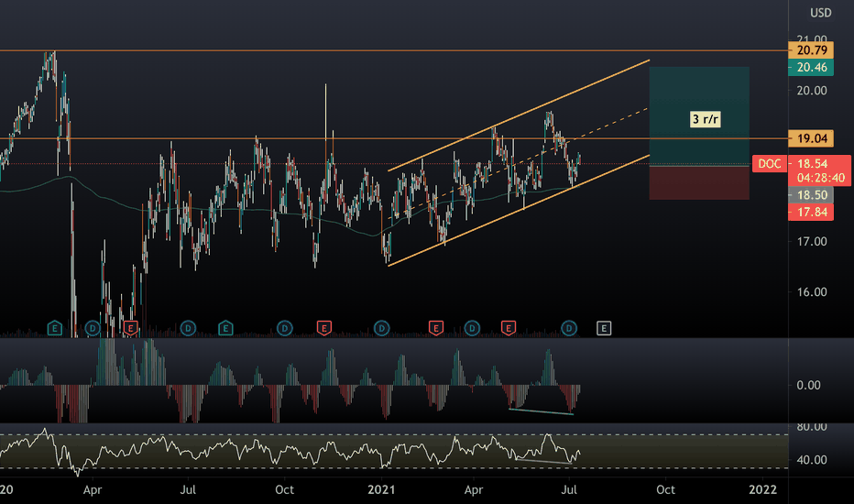The height and width of the screenshot is (504, 854).
Task: Select the 3 r/r position label
Action: (x=706, y=119)
